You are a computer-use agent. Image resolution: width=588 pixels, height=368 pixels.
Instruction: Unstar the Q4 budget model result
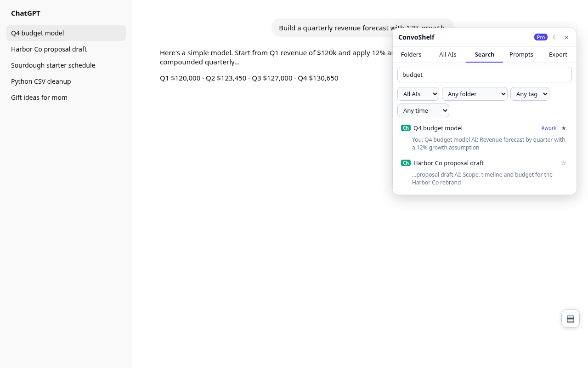click(564, 128)
